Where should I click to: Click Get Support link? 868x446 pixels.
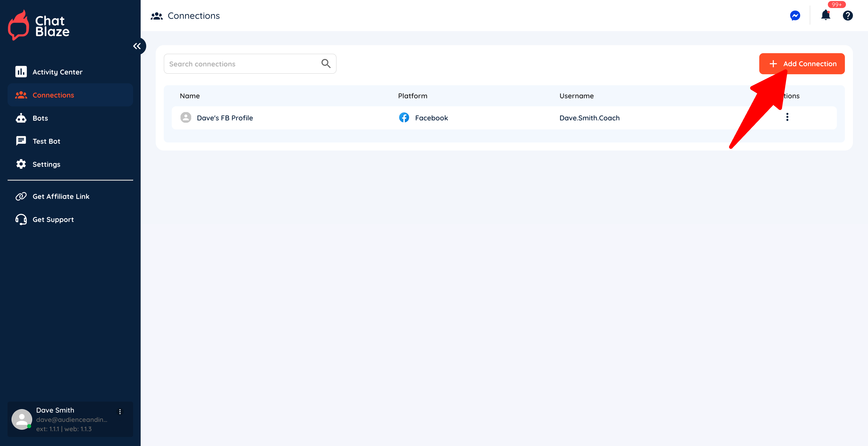point(53,219)
